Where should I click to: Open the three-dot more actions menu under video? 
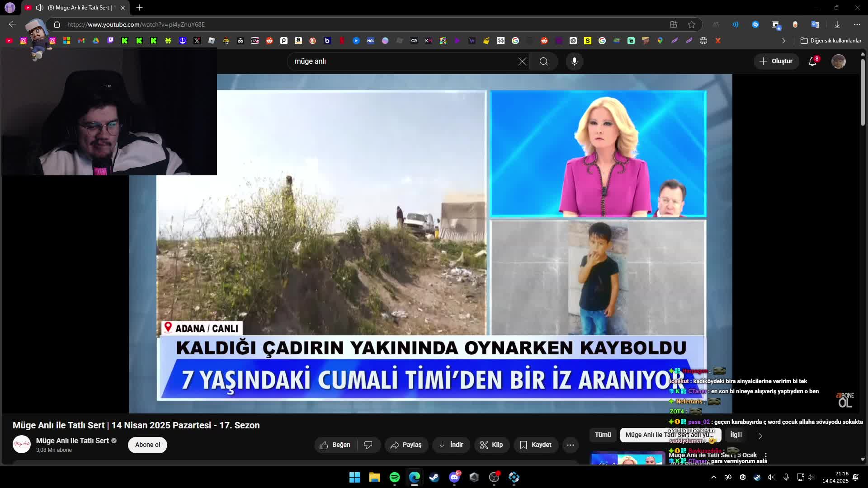tap(571, 445)
